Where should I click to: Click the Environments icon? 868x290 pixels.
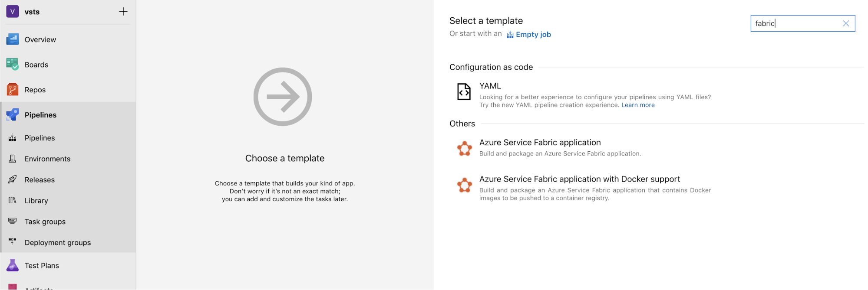pos(12,159)
